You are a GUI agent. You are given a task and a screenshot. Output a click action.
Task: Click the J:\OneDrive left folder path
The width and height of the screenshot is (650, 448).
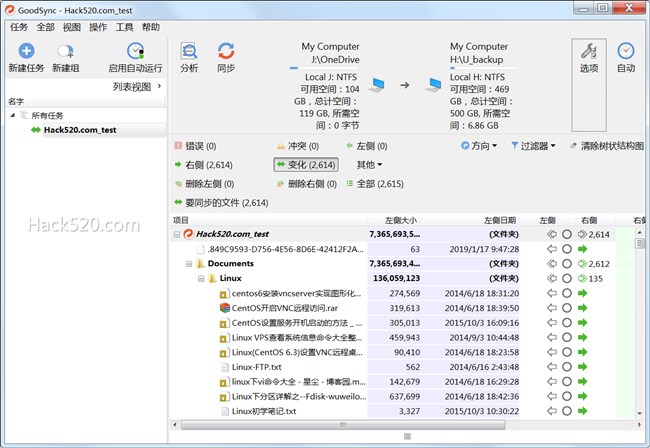(335, 60)
